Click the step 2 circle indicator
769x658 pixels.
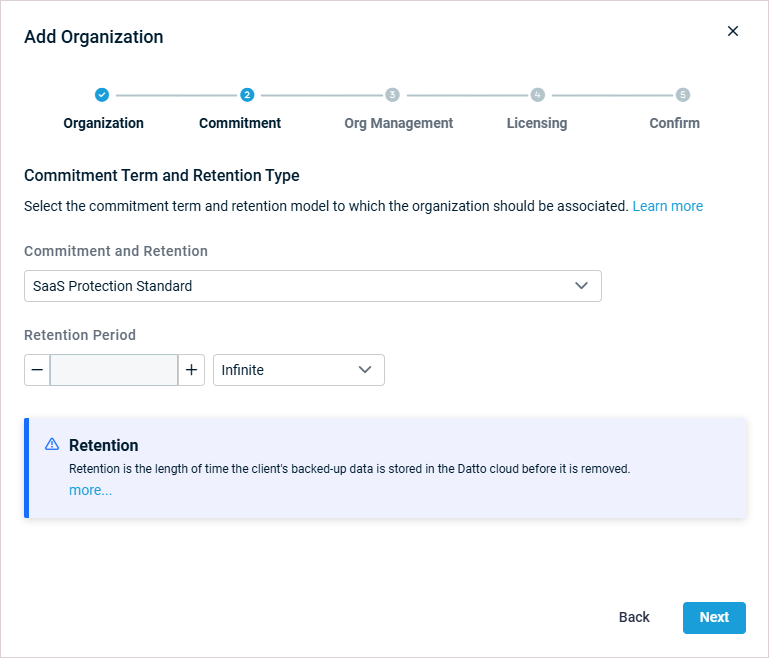247,95
